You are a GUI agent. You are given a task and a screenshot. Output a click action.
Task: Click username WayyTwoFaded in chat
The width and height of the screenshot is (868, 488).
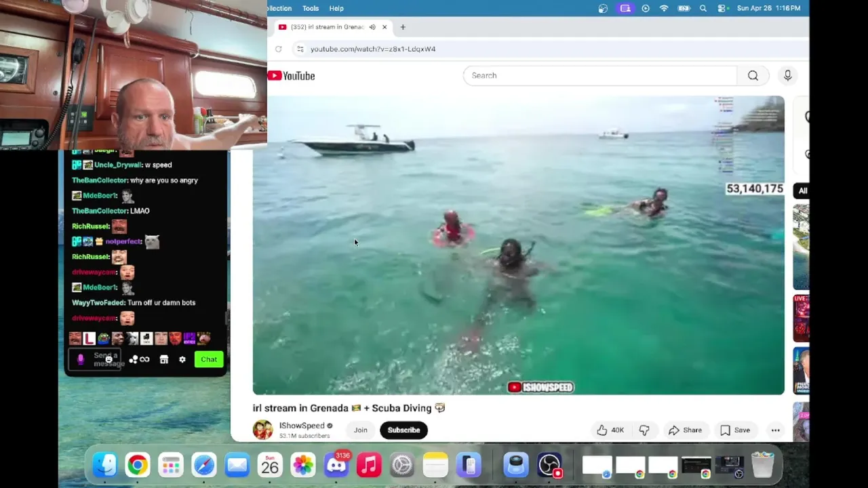98,302
